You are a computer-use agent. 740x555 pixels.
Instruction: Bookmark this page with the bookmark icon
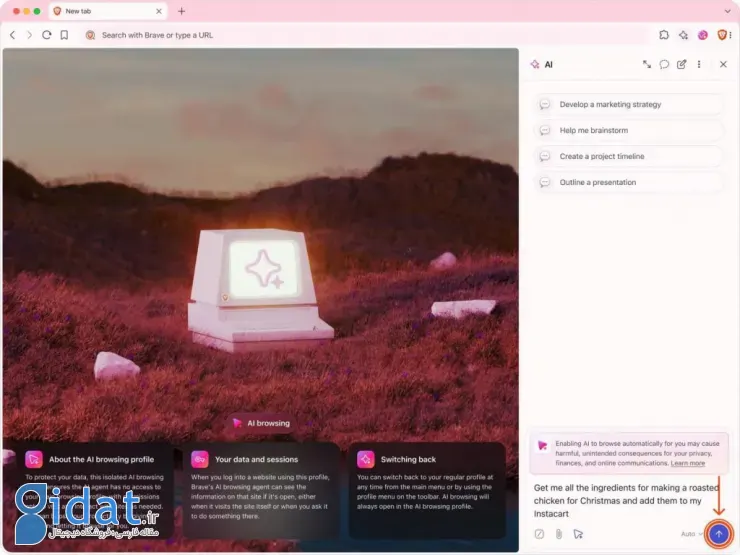coord(64,35)
